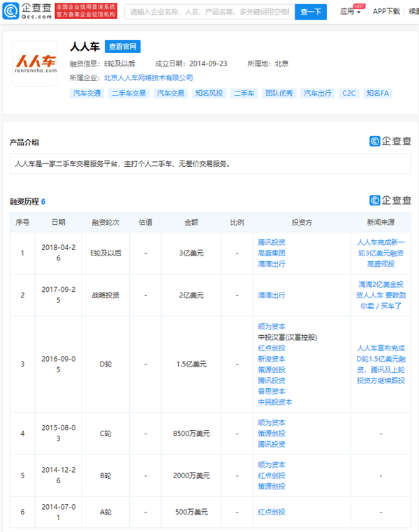Click the 投资方 column header

tap(302, 223)
